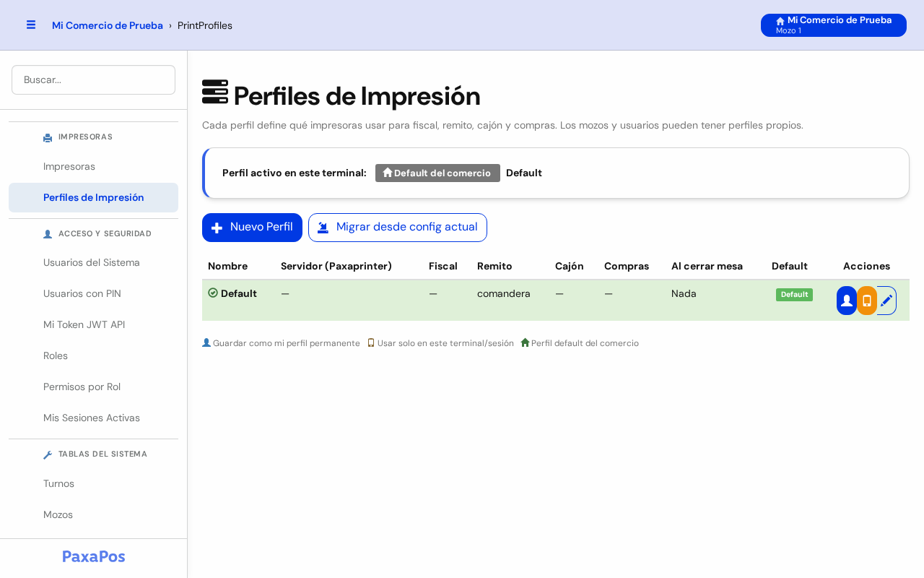Click the user icon next to Acceso y Seguridad
Image resolution: width=924 pixels, height=578 pixels.
[48, 234]
